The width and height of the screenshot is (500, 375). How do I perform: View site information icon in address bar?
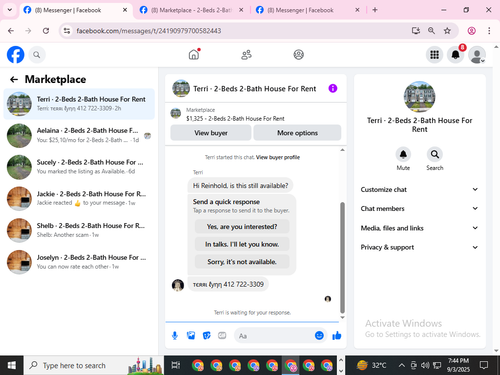pyautogui.click(x=67, y=31)
